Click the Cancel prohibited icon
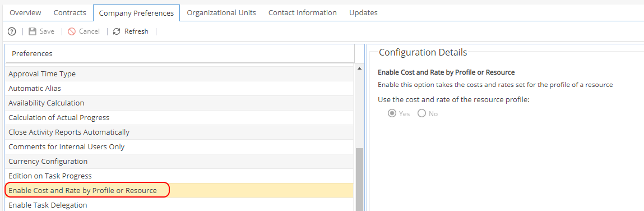The image size is (644, 211). point(72,31)
